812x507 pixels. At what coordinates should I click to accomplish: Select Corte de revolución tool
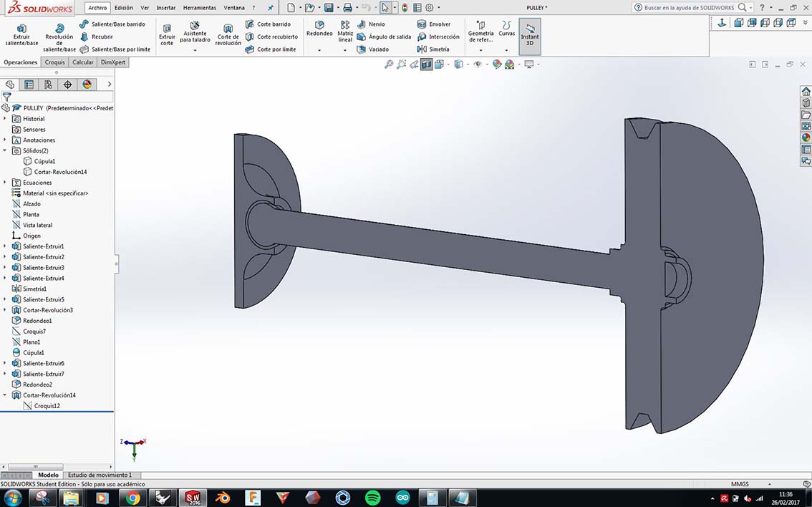click(228, 34)
